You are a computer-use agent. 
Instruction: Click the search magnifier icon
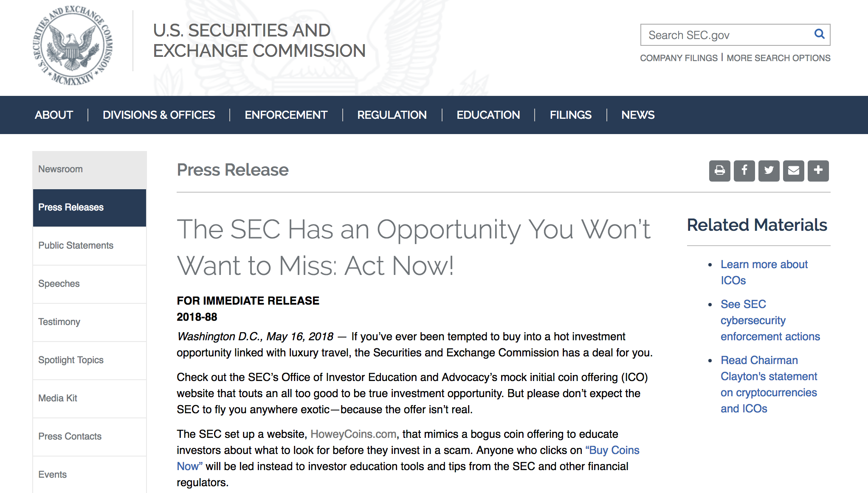pyautogui.click(x=819, y=34)
